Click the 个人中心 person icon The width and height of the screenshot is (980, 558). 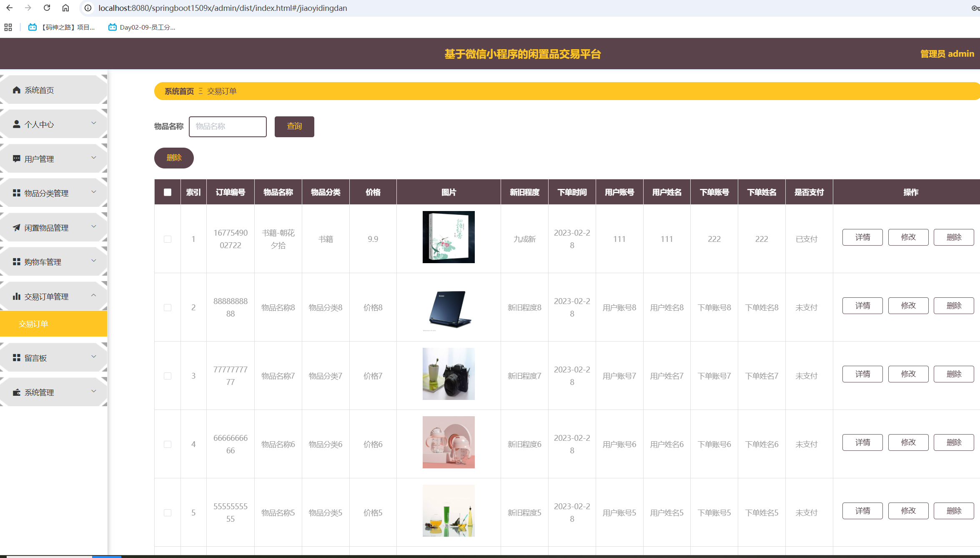pyautogui.click(x=16, y=124)
